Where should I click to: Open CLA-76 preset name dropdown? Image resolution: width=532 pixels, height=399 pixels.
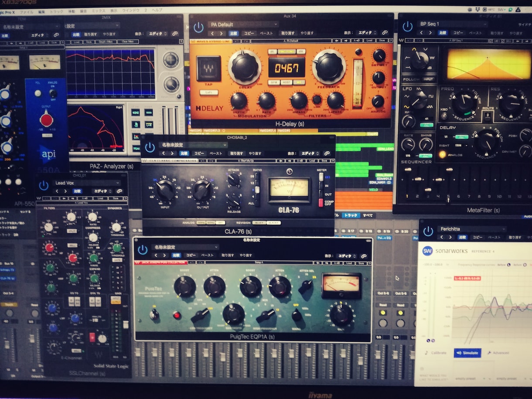[x=193, y=145]
